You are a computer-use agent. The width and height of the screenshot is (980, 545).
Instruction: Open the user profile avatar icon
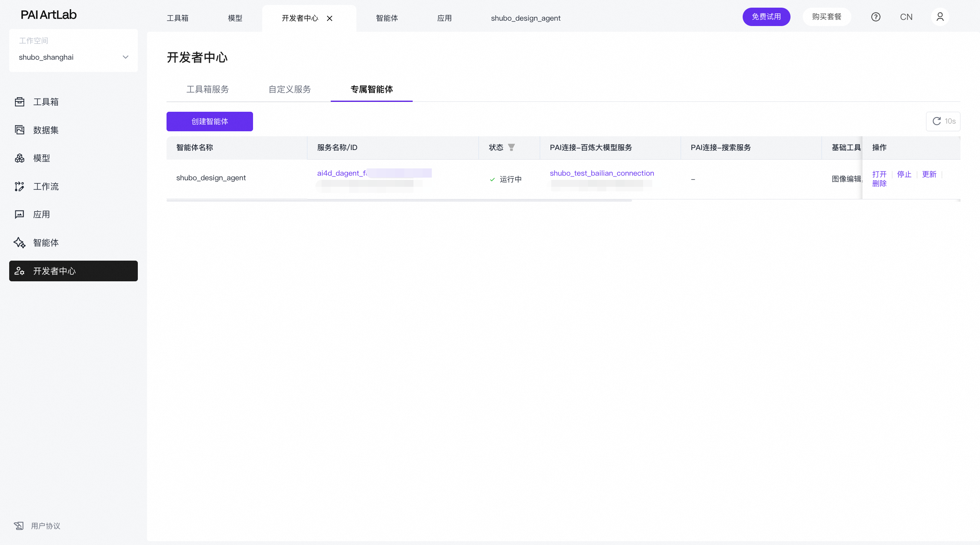coord(940,17)
